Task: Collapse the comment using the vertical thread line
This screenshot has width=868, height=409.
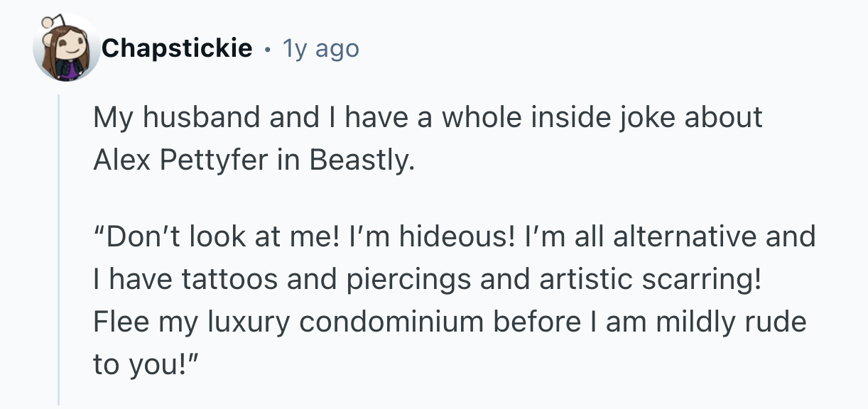Action: 59,249
